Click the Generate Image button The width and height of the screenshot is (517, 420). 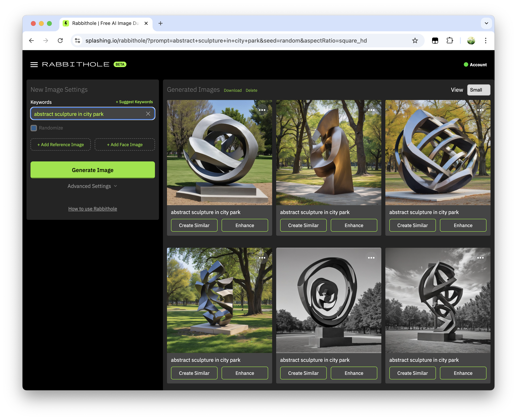[93, 170]
